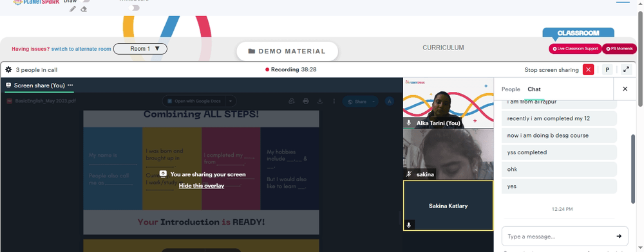Click chat message 'ohk'
644x252 pixels.
[559, 169]
